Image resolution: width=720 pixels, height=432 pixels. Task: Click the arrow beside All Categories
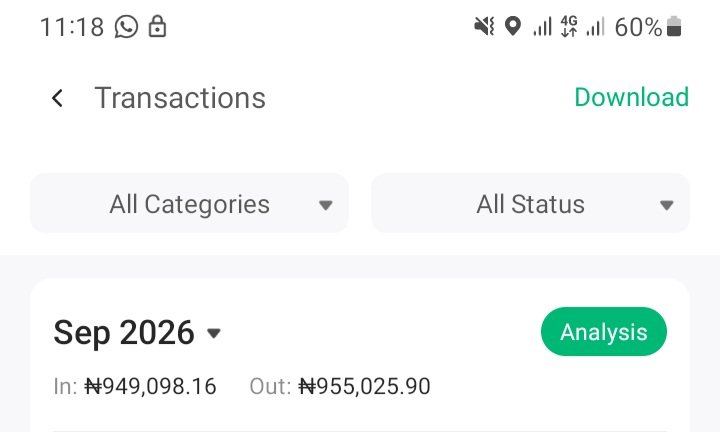[326, 205]
